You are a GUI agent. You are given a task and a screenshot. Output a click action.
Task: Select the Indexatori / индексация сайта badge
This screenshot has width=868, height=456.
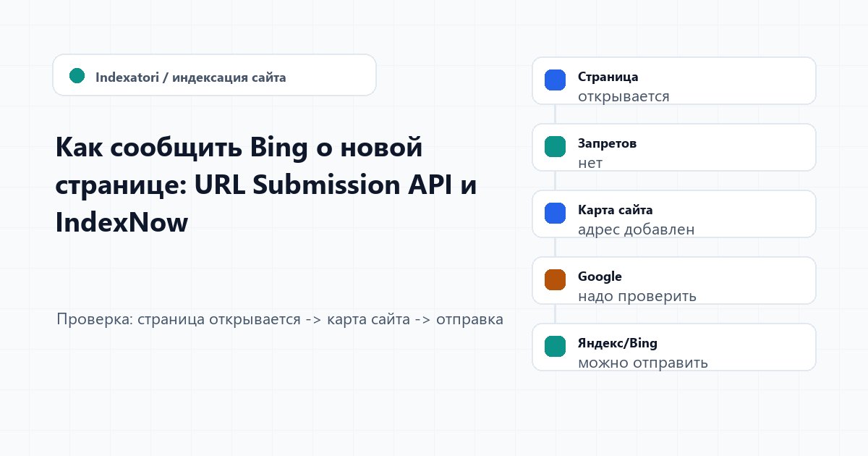point(214,75)
